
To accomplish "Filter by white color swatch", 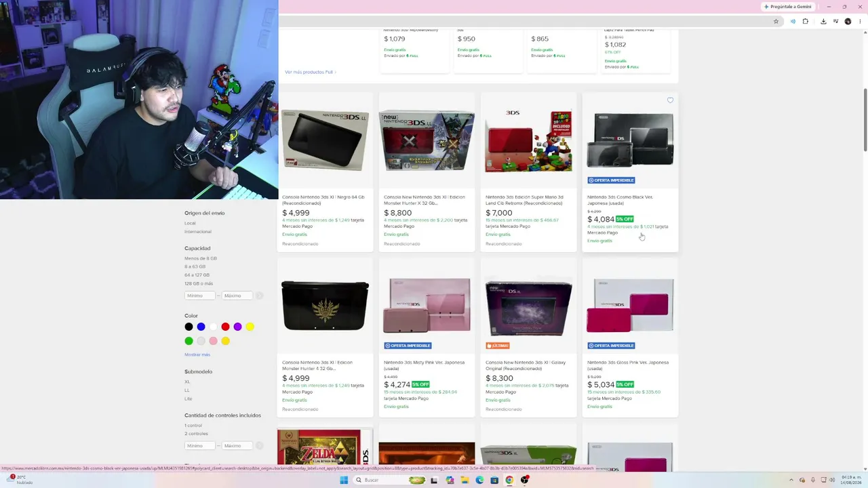I will (x=213, y=327).
